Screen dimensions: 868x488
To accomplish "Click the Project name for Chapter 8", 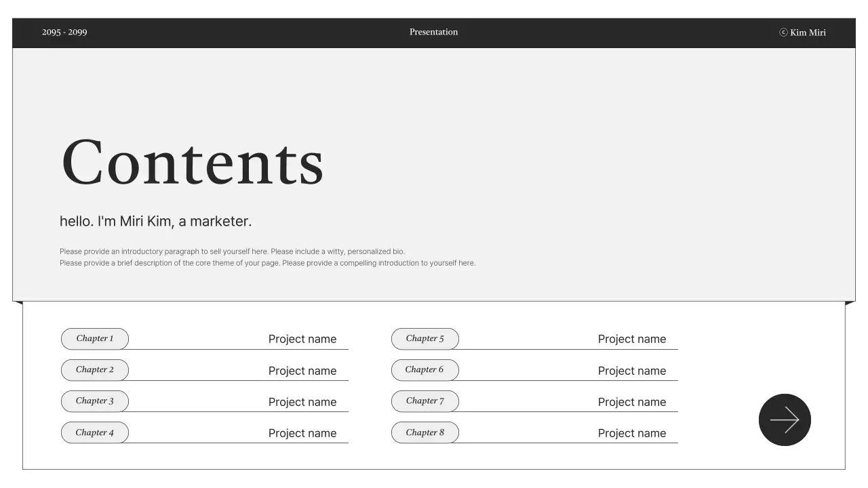I will point(632,433).
